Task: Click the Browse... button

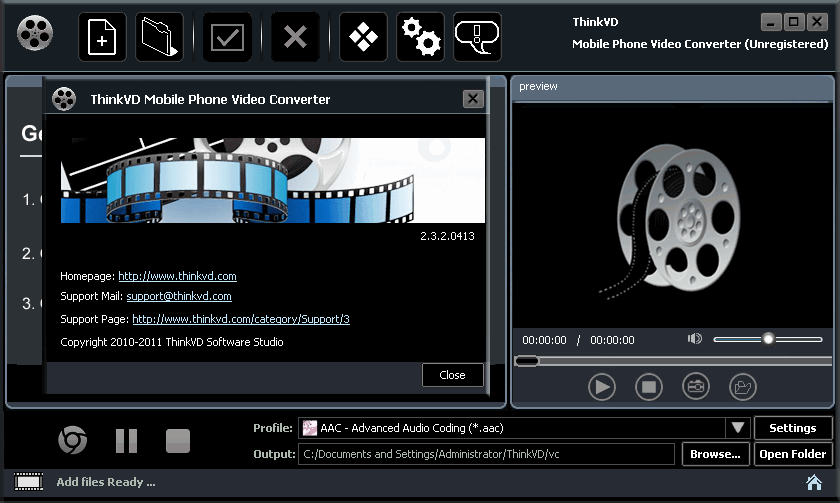Action: click(715, 454)
